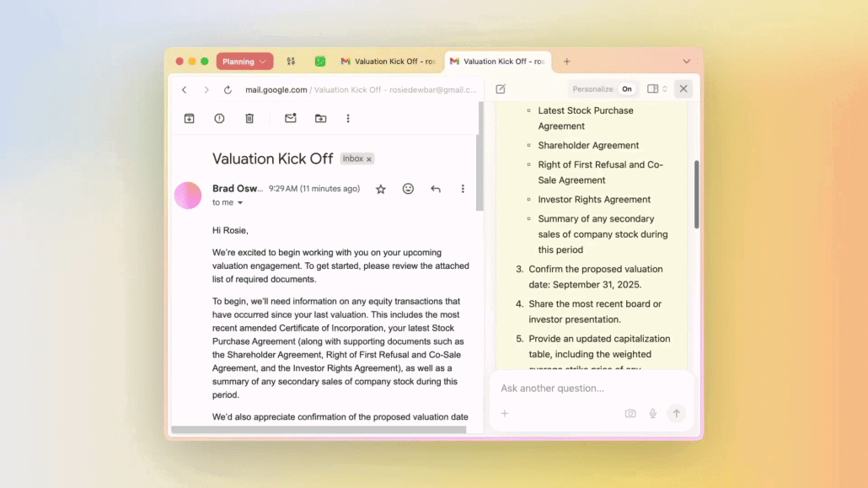Start voice input with the microphone icon
This screenshot has width=868, height=488.
click(652, 414)
